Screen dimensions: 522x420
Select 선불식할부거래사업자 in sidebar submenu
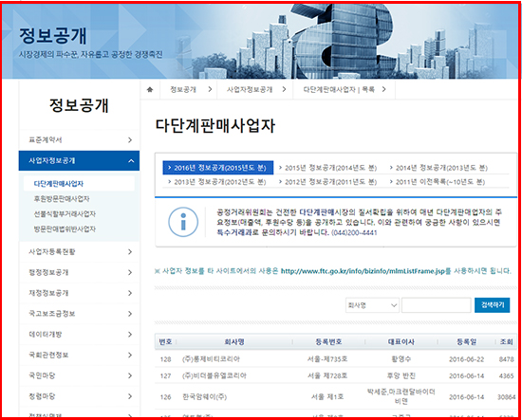pyautogui.click(x=65, y=214)
